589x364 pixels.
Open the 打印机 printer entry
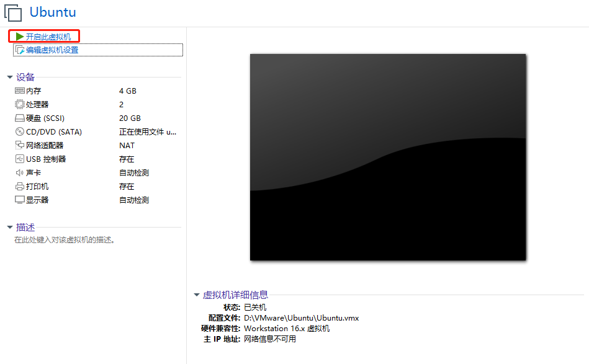[37, 186]
